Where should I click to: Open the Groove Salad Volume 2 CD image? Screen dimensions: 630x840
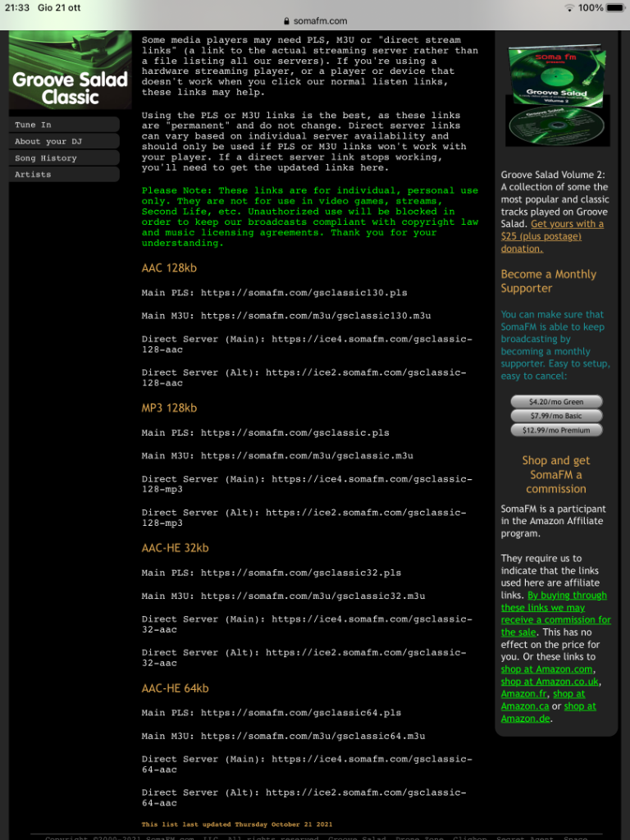pyautogui.click(x=557, y=95)
